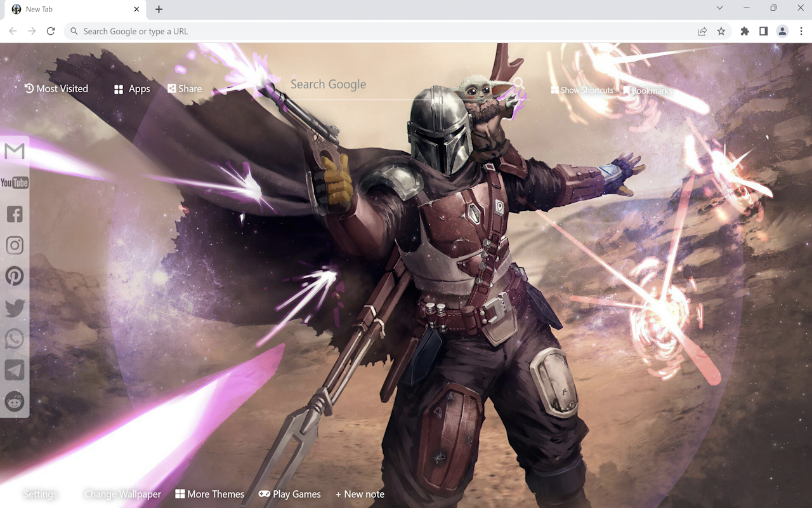Open Facebook from the sidebar
Image resolution: width=812 pixels, height=508 pixels.
point(14,214)
